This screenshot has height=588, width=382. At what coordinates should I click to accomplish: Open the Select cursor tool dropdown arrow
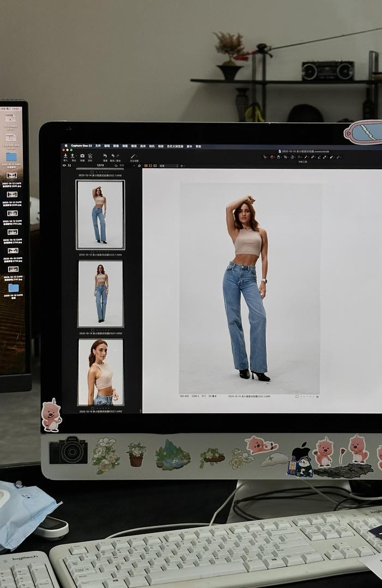[x=267, y=157]
